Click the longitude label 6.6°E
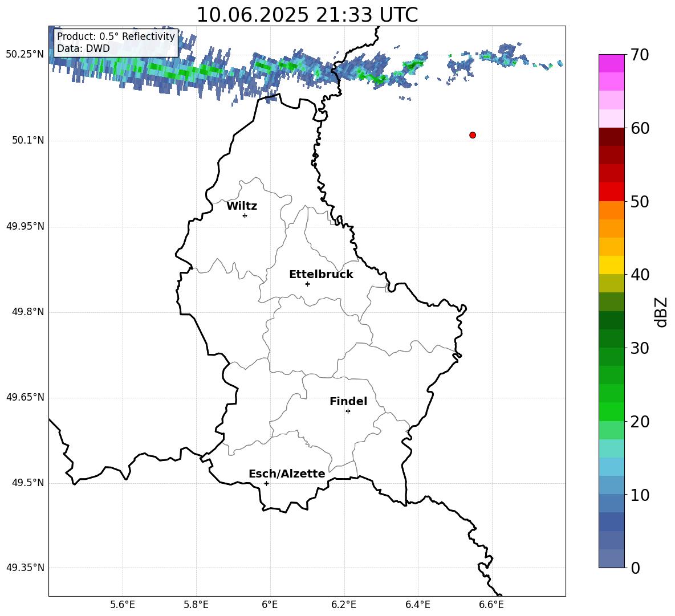 point(491,605)
